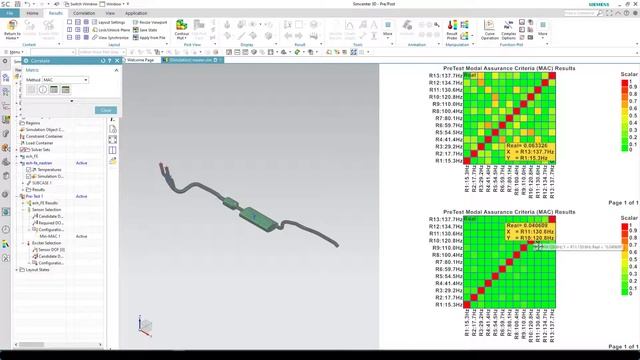
Task: Click the fit view icon beside navigator
Action: click(x=113, y=140)
